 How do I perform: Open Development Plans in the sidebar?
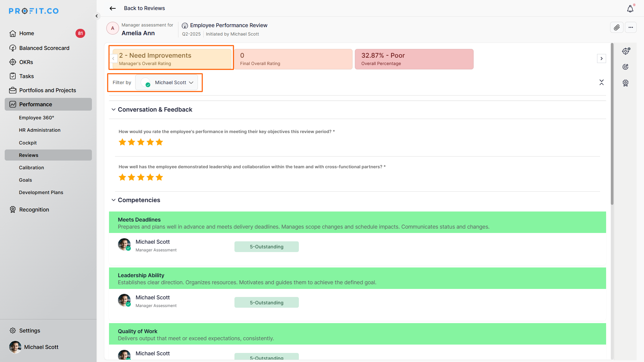tap(41, 192)
